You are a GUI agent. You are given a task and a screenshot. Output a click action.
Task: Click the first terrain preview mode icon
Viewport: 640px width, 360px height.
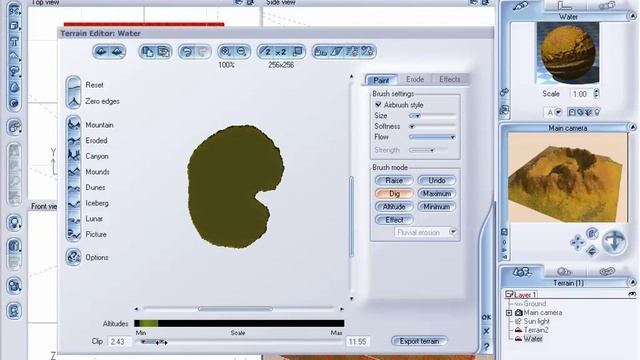[x=101, y=51]
